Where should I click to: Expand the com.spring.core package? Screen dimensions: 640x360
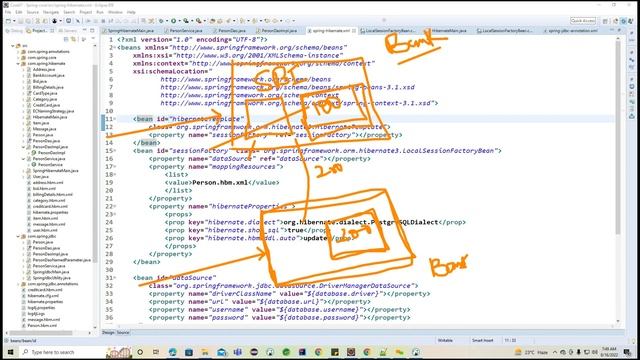(x=18, y=58)
